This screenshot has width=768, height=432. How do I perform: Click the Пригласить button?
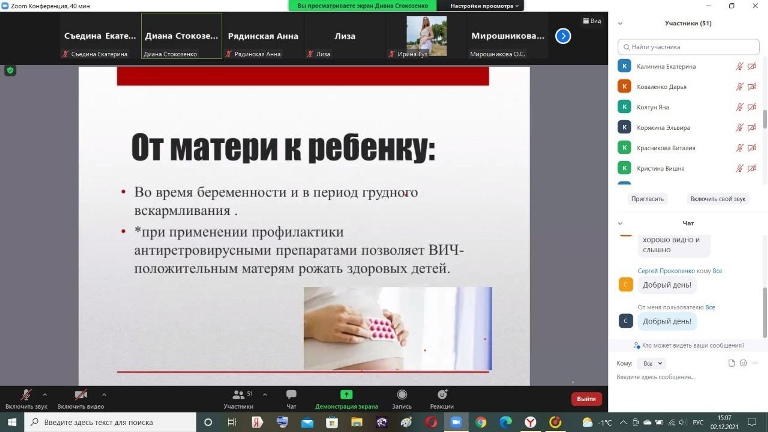(647, 198)
